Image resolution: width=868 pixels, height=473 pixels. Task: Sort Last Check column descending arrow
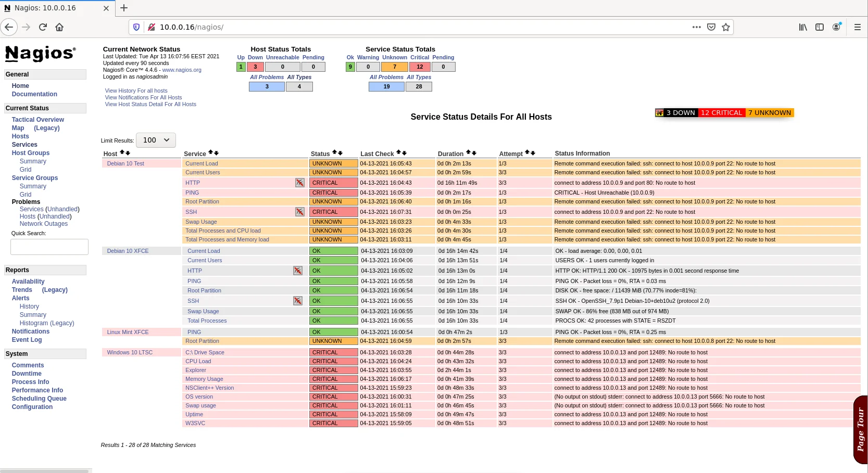[x=404, y=153]
